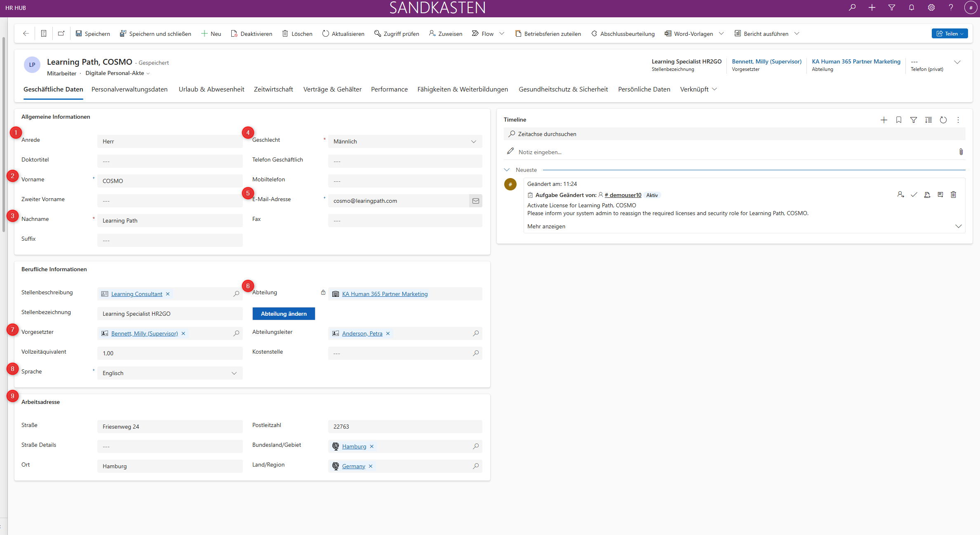The height and width of the screenshot is (535, 980).
Task: Click the timeline bookmark icon
Action: pyautogui.click(x=898, y=120)
